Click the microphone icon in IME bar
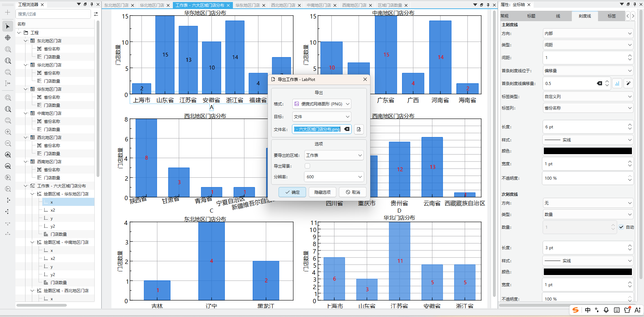 pyautogui.click(x=606, y=310)
